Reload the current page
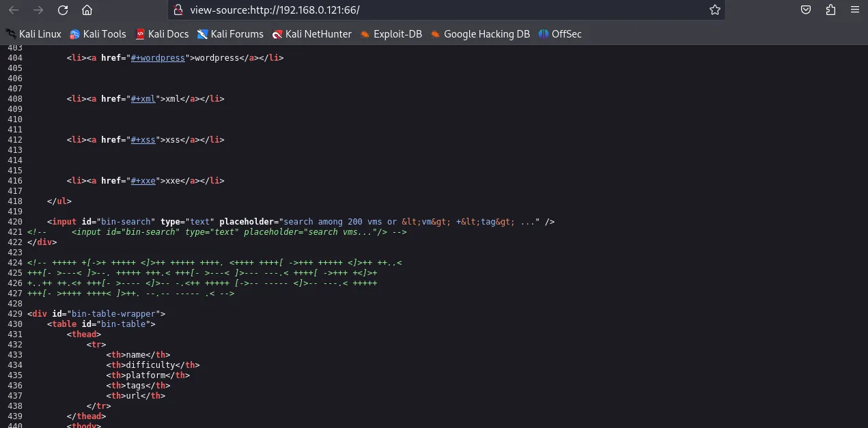The width and height of the screenshot is (868, 428). pos(63,10)
